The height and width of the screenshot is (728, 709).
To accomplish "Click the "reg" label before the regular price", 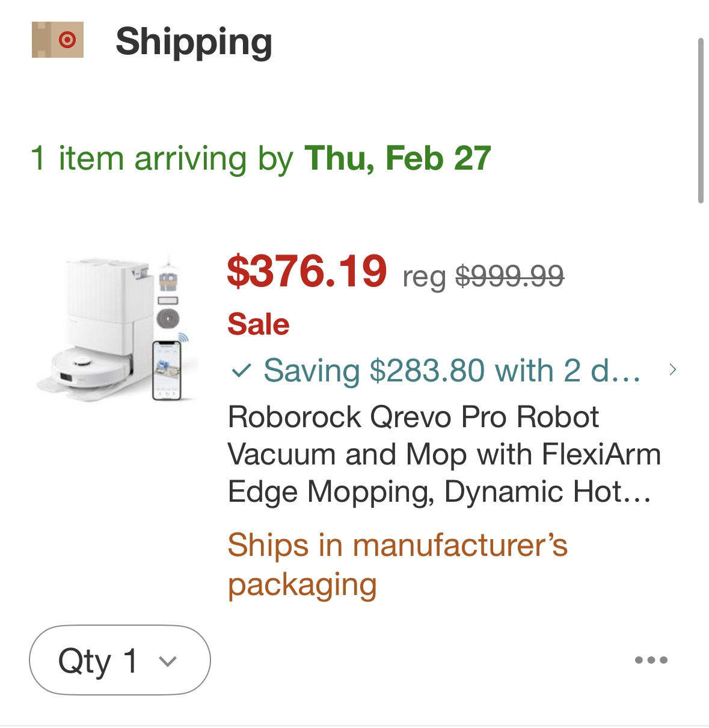I will tap(423, 277).
